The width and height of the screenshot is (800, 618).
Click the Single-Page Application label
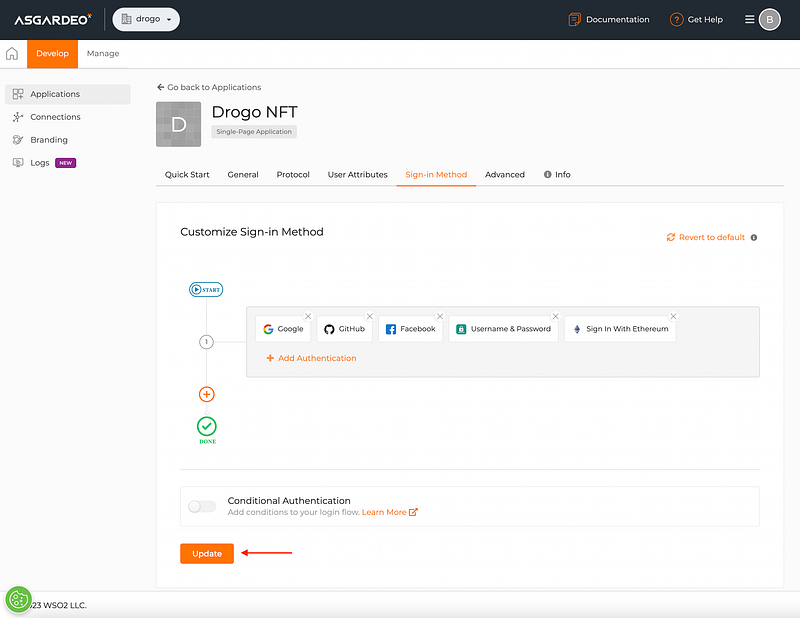pyautogui.click(x=254, y=132)
